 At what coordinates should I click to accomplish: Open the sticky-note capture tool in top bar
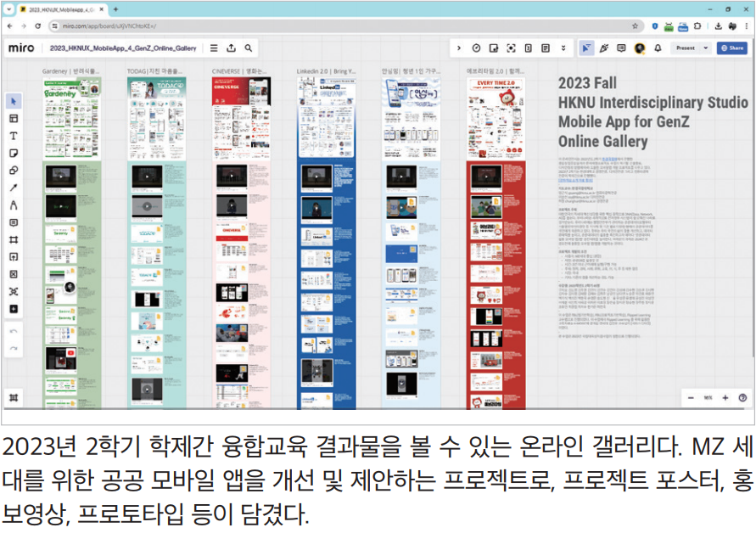[x=493, y=48]
